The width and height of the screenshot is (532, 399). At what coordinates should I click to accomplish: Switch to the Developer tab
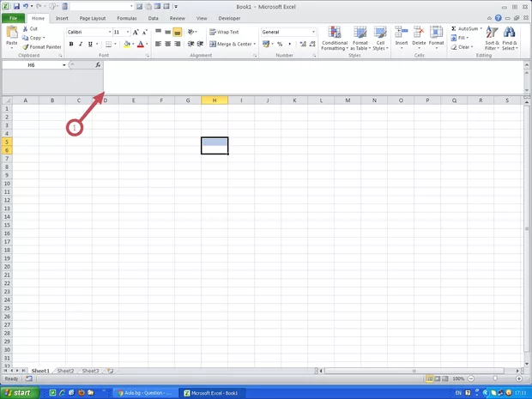pyautogui.click(x=229, y=18)
